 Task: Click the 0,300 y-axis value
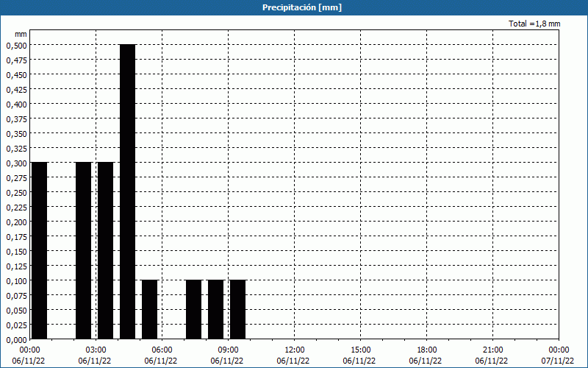[x=16, y=163]
